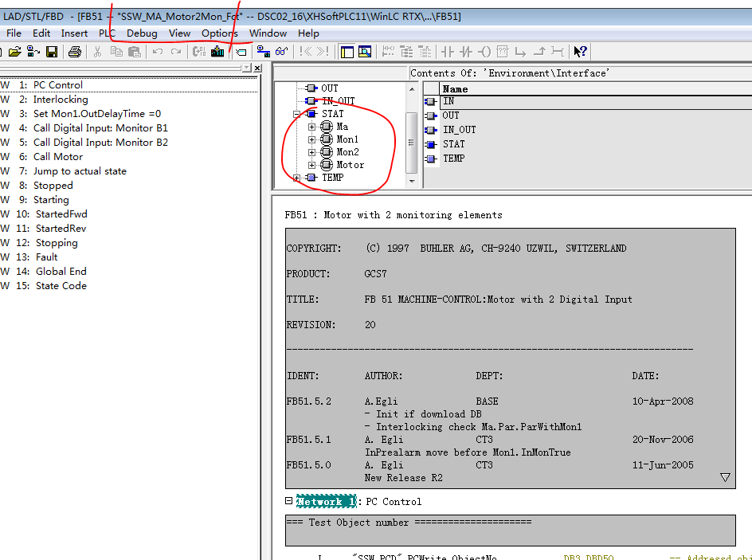The image size is (752, 560).
Task: Save the block with the floppy disk icon
Action: [52, 52]
